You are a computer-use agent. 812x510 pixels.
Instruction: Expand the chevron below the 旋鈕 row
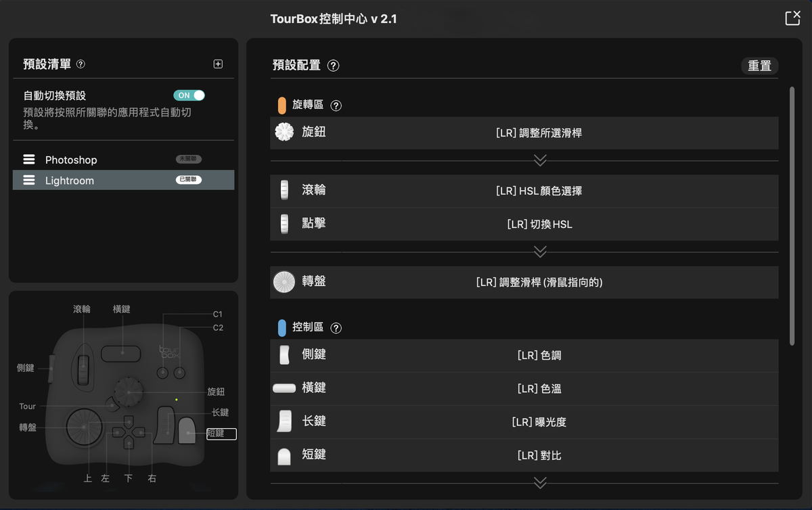(x=540, y=160)
